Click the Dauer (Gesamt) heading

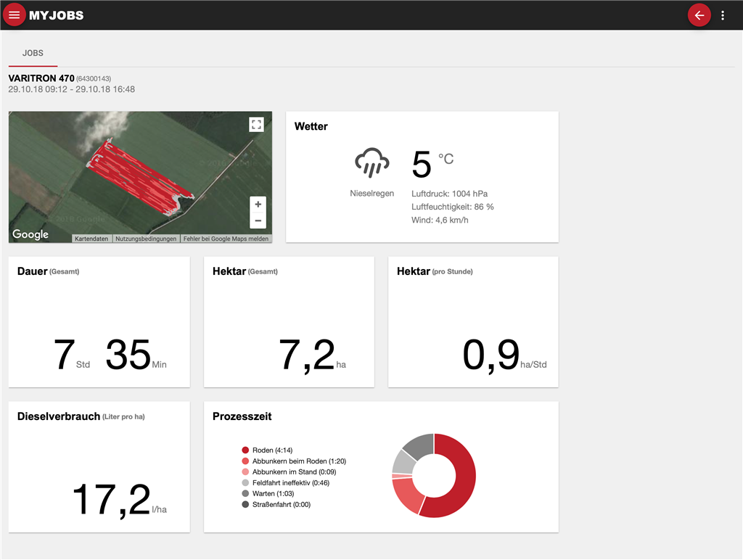coord(49,271)
